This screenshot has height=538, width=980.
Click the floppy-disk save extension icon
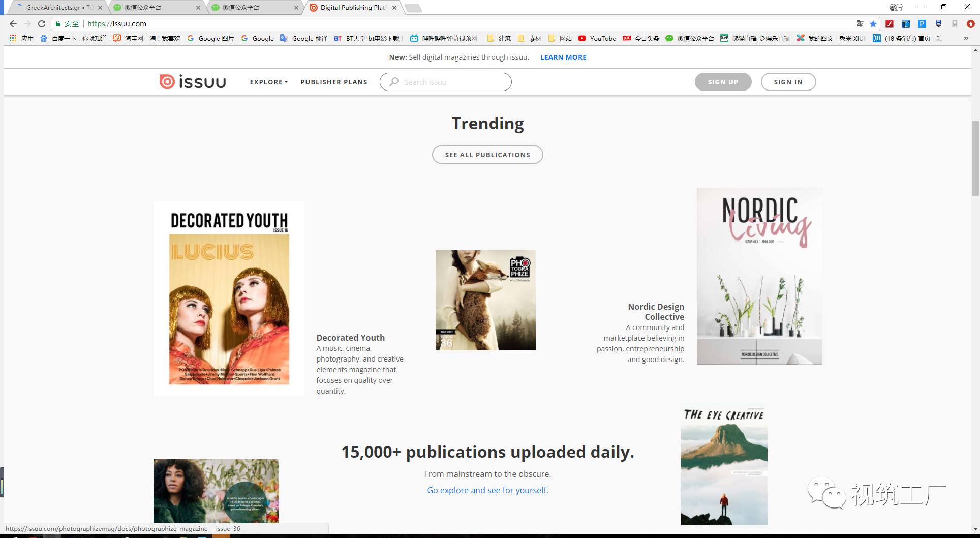pyautogui.click(x=938, y=24)
